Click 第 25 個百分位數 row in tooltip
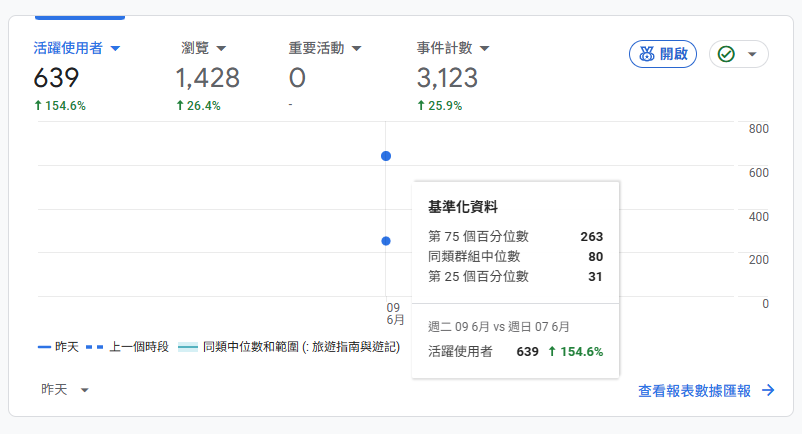The height and width of the screenshot is (434, 802). [x=516, y=277]
